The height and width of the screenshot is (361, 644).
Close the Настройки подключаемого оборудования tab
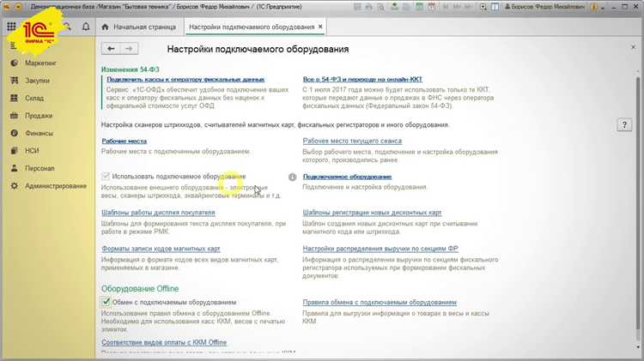[x=320, y=27]
